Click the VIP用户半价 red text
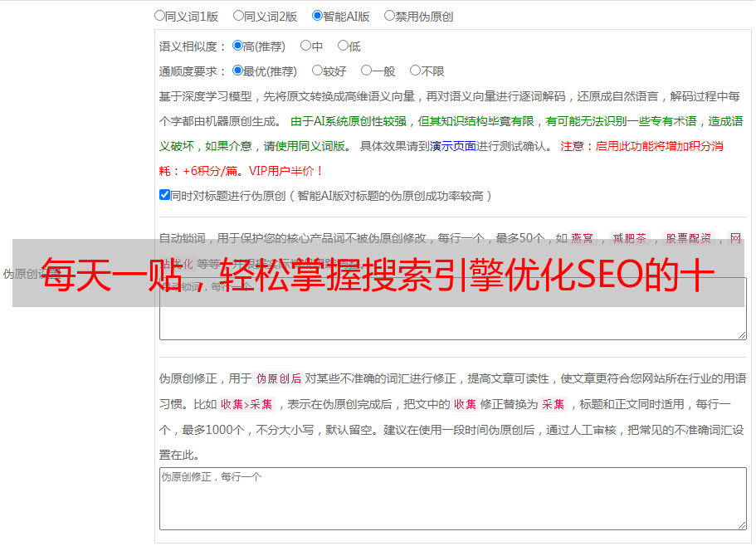This screenshot has width=756, height=546. (x=285, y=171)
